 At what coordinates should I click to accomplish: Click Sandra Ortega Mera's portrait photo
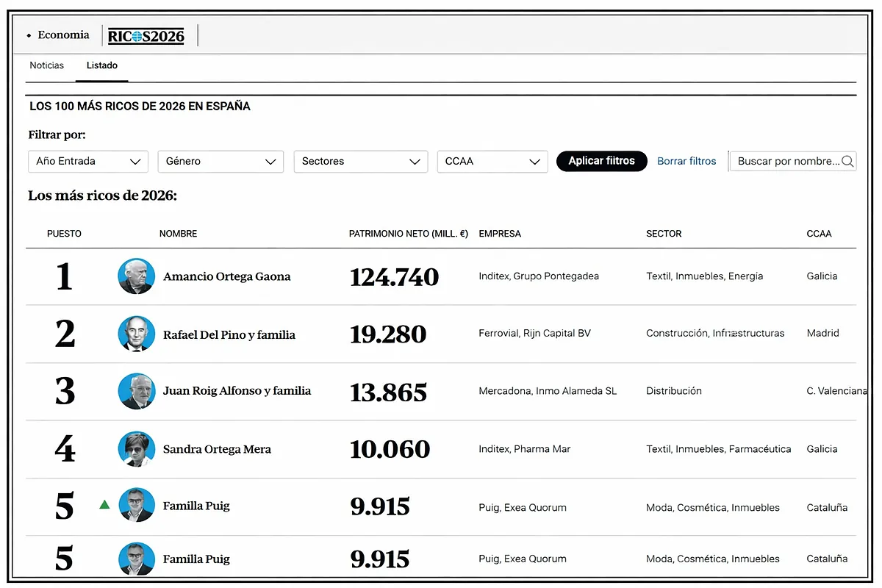tap(136, 448)
